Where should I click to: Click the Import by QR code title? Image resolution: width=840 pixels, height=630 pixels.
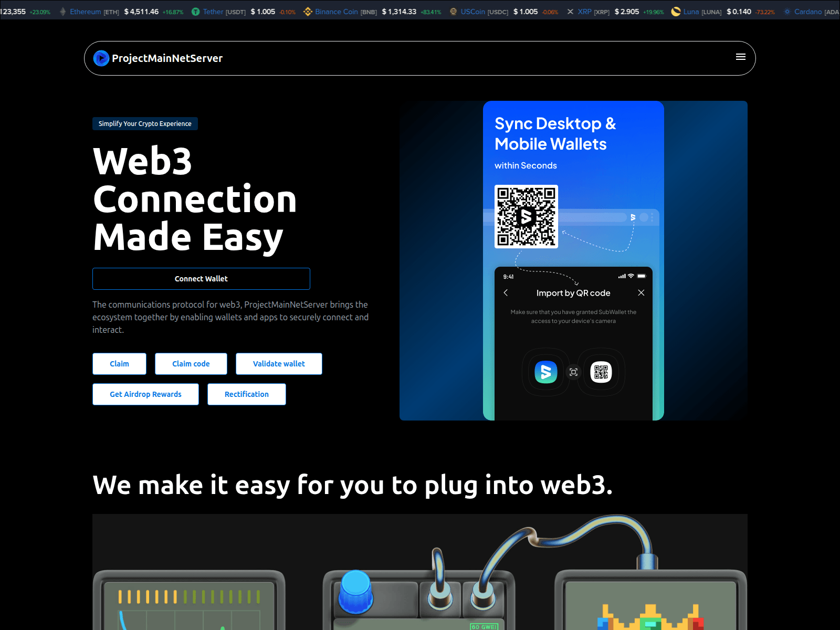click(x=573, y=293)
